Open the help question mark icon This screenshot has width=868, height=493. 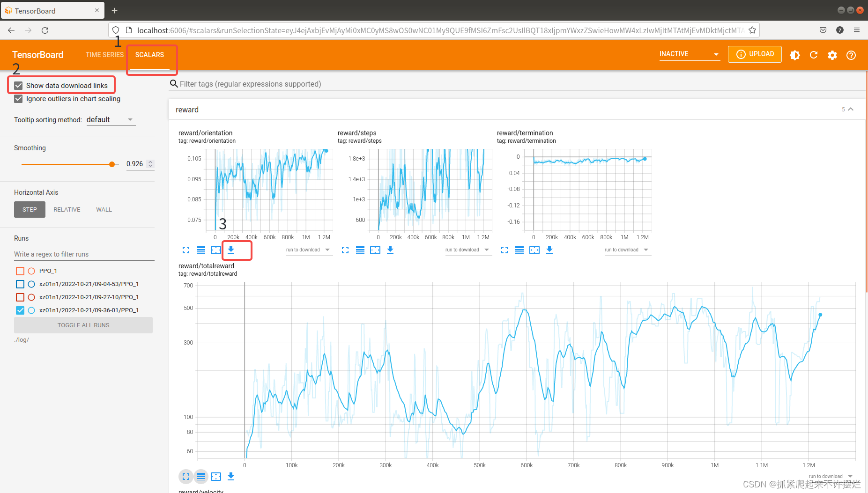coord(851,55)
